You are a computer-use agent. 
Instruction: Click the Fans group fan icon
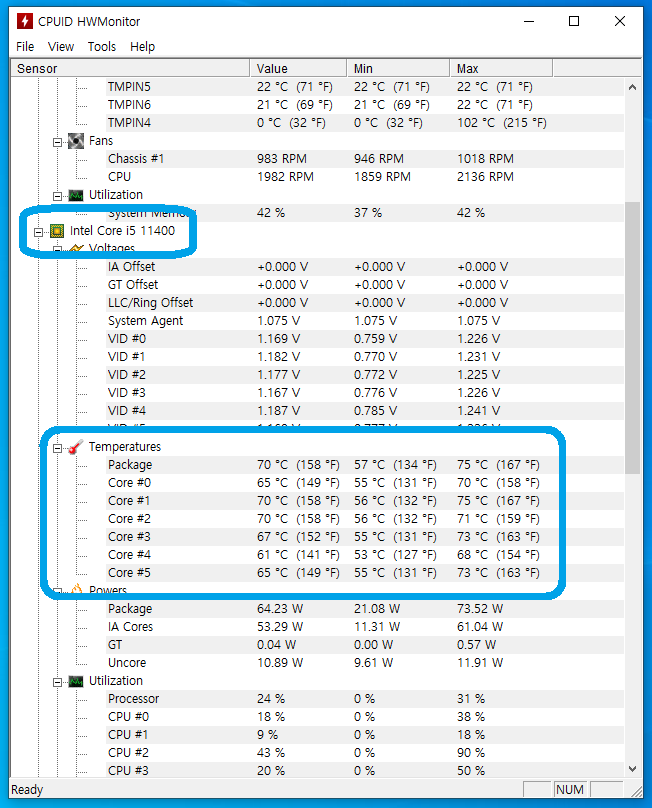(76, 141)
